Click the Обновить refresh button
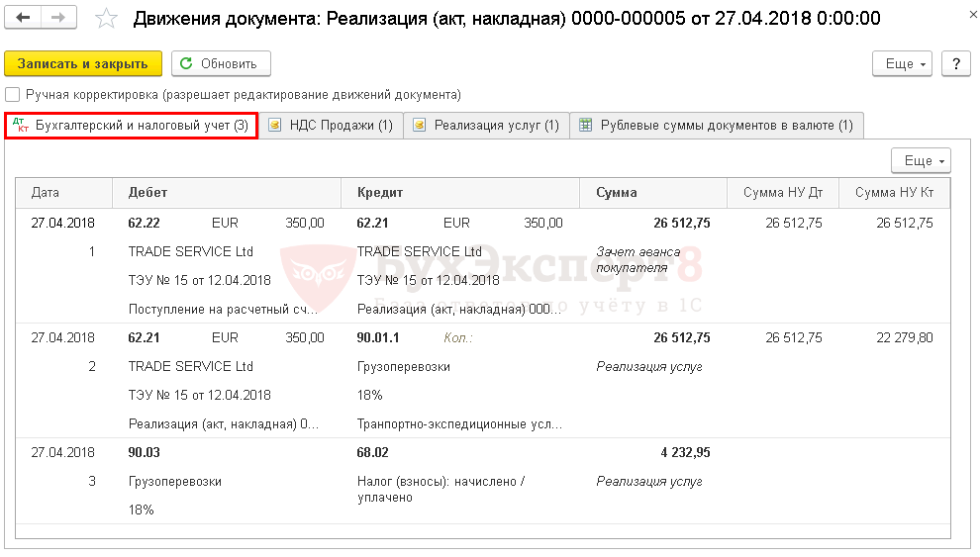Image resolution: width=980 pixels, height=557 pixels. (221, 63)
